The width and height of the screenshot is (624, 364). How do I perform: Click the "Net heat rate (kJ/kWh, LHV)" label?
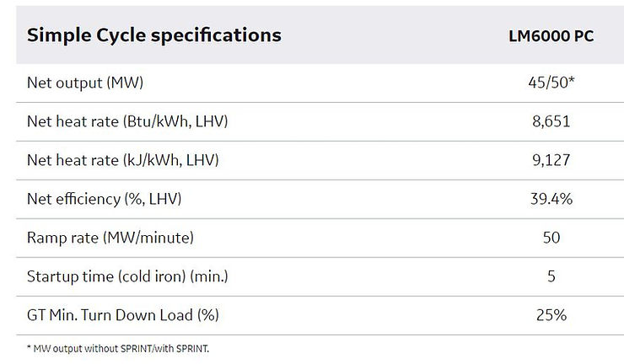[x=123, y=160]
